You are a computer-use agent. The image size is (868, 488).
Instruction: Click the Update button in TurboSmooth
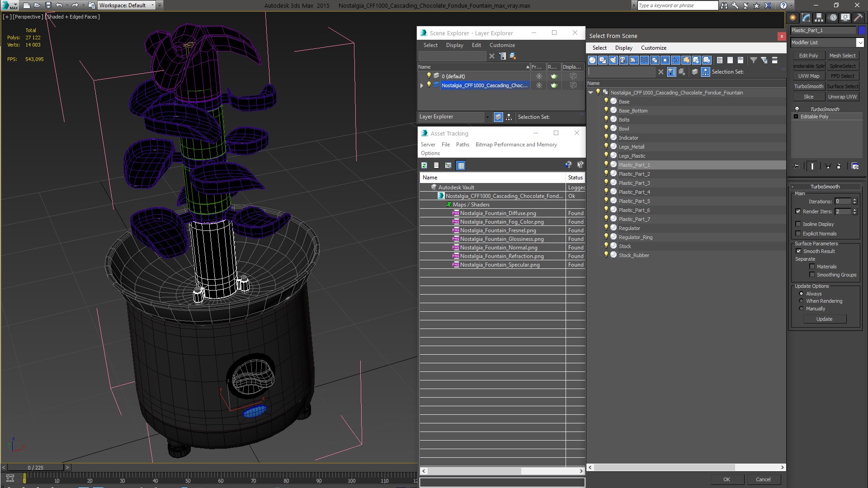(x=824, y=319)
